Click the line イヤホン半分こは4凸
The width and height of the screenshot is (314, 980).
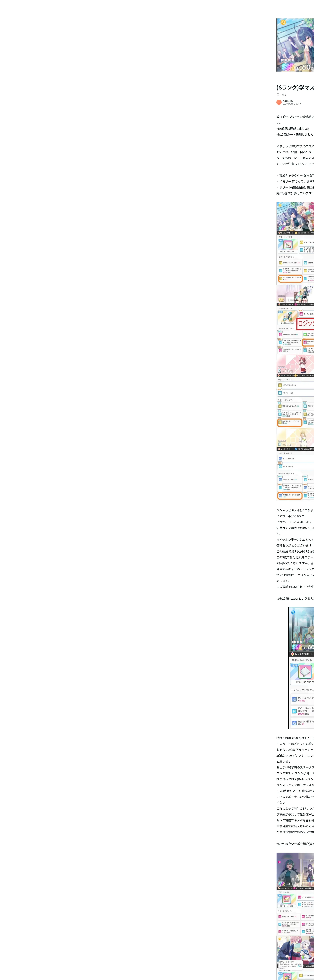tap(290, 516)
